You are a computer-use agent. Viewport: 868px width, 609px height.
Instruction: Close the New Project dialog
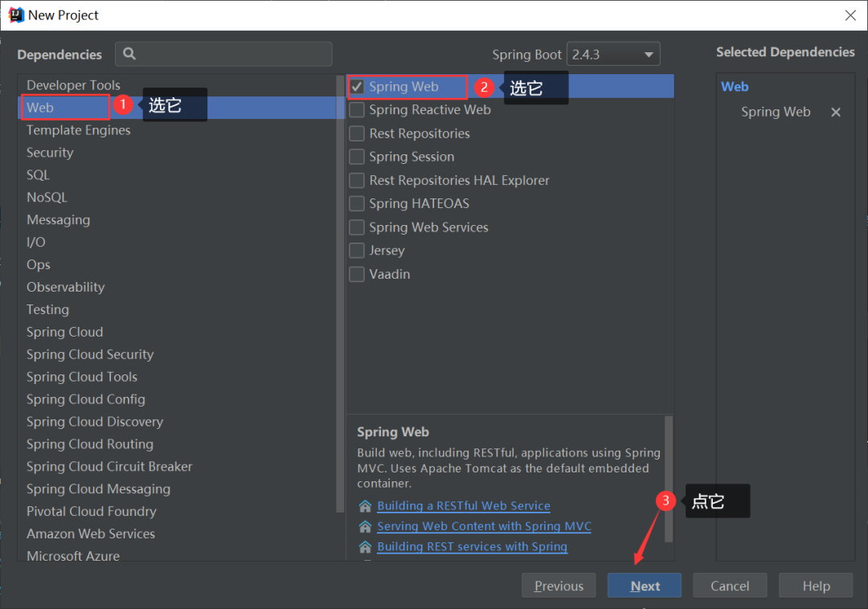tap(851, 15)
